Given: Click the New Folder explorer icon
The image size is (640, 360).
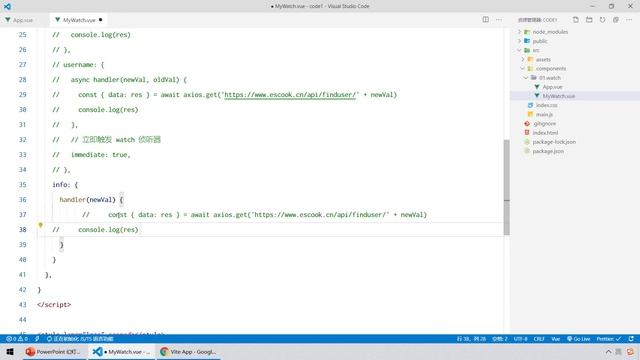Looking at the screenshot, I should pyautogui.click(x=589, y=20).
